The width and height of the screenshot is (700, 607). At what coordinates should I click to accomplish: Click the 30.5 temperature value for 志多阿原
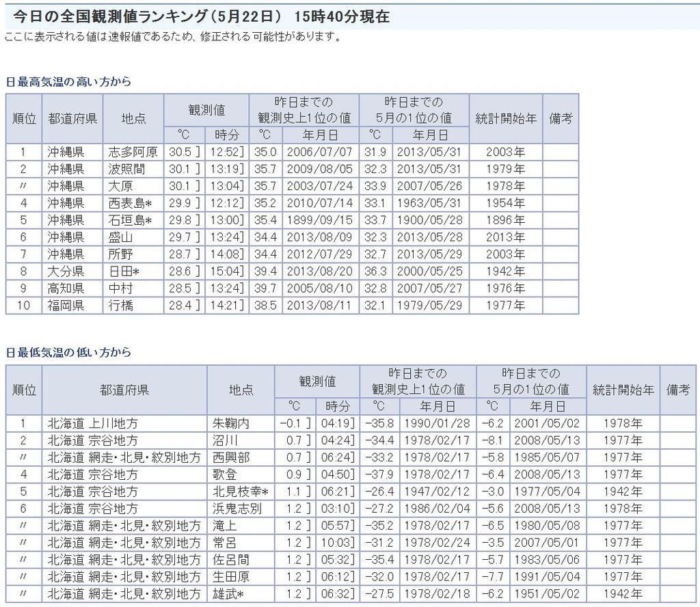pos(181,152)
